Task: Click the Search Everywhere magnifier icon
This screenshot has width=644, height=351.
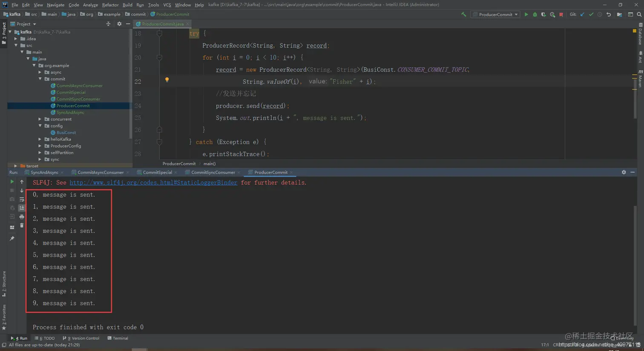Action: 639,14
